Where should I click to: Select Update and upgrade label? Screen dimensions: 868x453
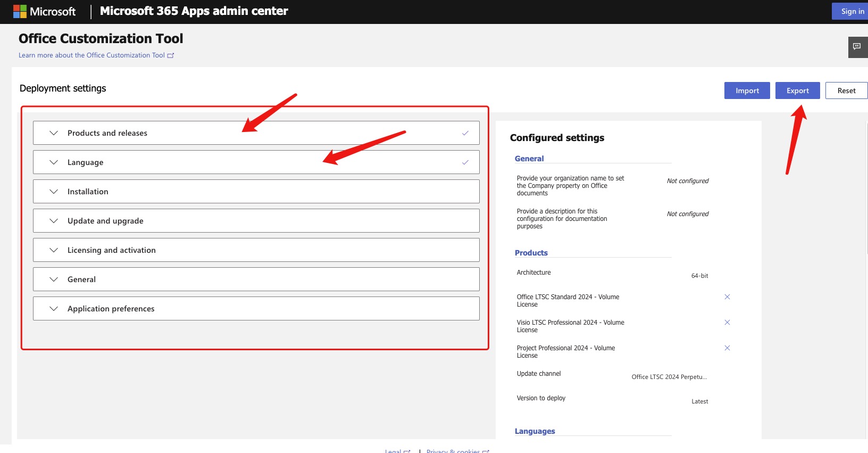[x=105, y=221]
